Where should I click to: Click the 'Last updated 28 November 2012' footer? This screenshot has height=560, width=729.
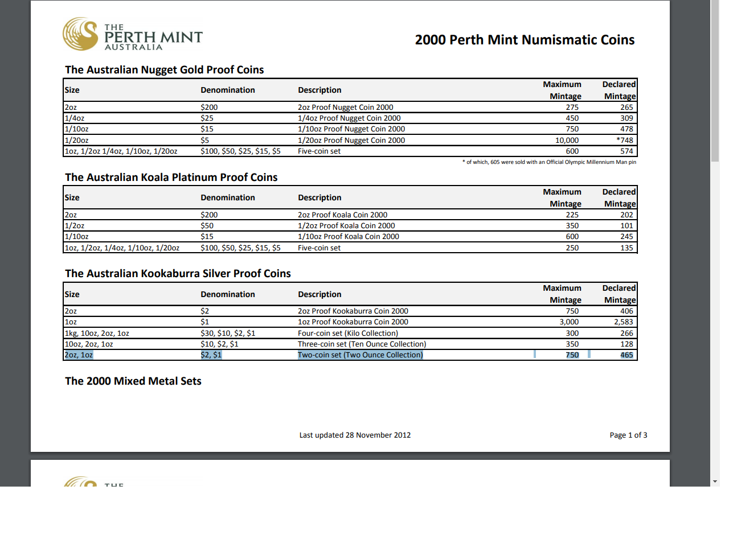[x=355, y=435]
